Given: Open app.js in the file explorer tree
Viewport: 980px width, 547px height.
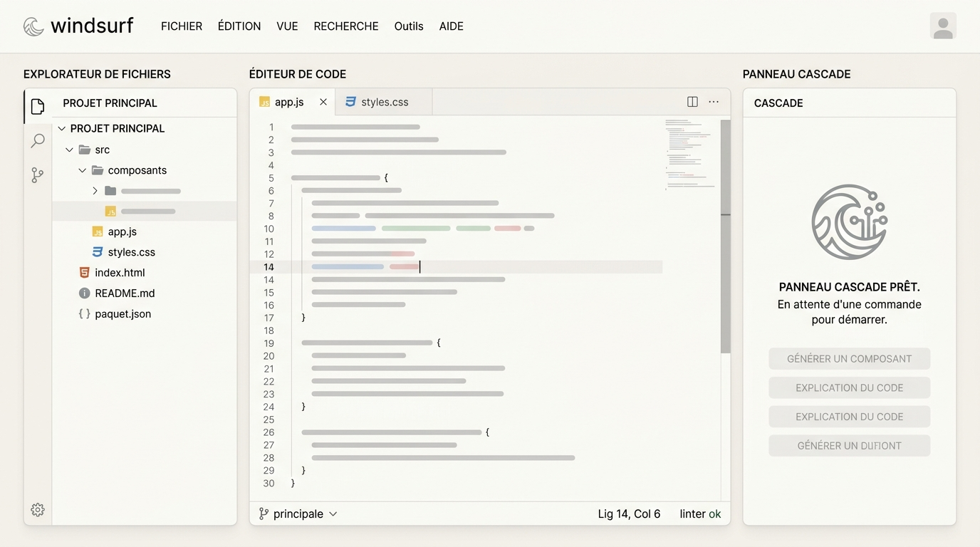Looking at the screenshot, I should coord(122,232).
